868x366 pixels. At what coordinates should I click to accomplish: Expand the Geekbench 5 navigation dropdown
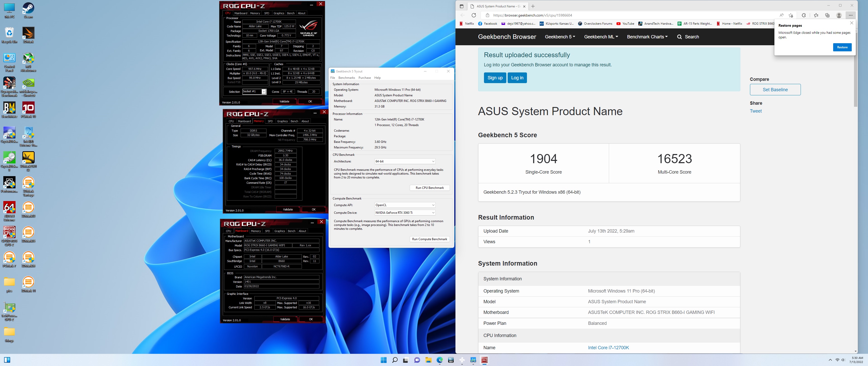click(560, 37)
